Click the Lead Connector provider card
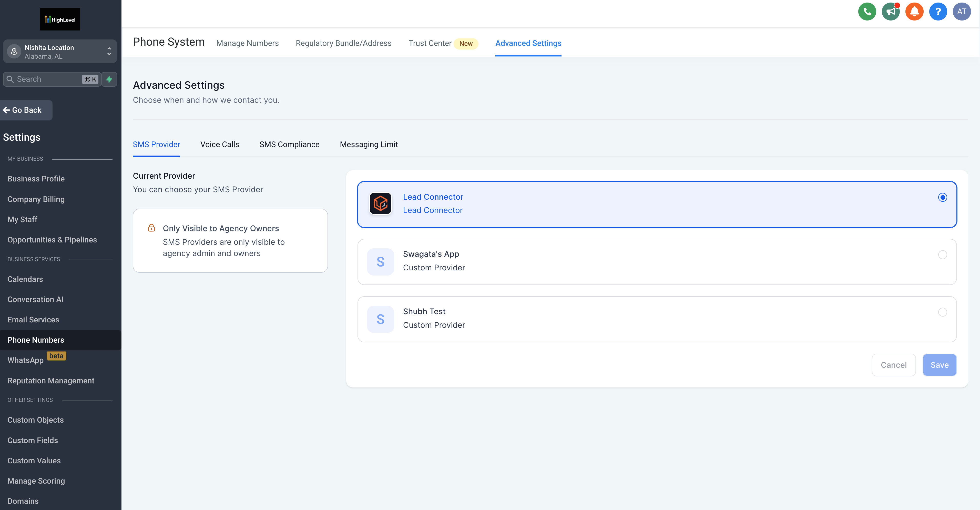Image resolution: width=980 pixels, height=510 pixels. pyautogui.click(x=657, y=204)
